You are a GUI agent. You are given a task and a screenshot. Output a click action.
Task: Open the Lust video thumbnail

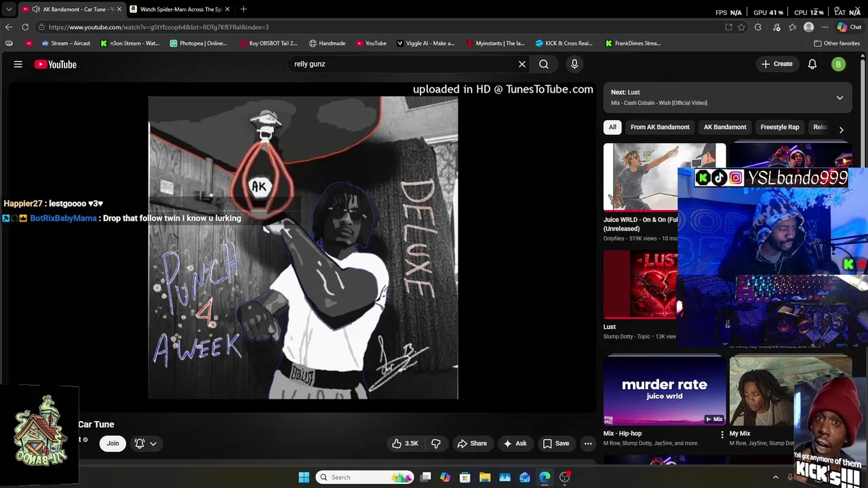[x=640, y=285]
